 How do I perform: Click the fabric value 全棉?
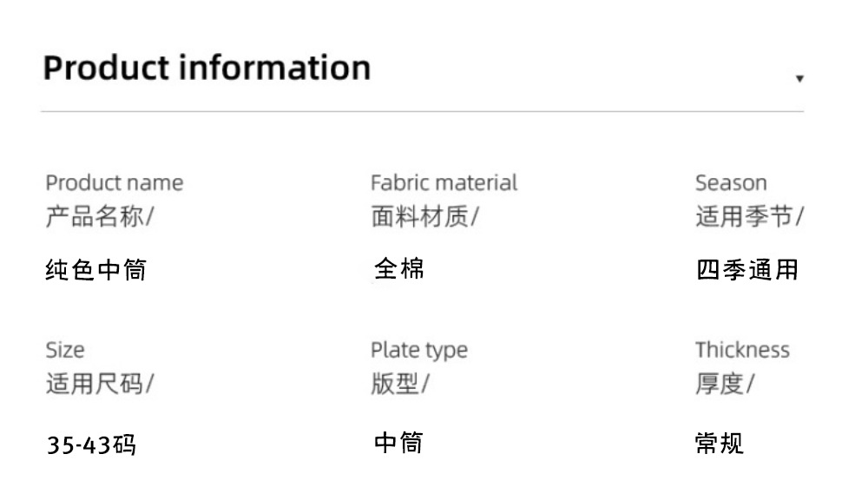pos(399,269)
